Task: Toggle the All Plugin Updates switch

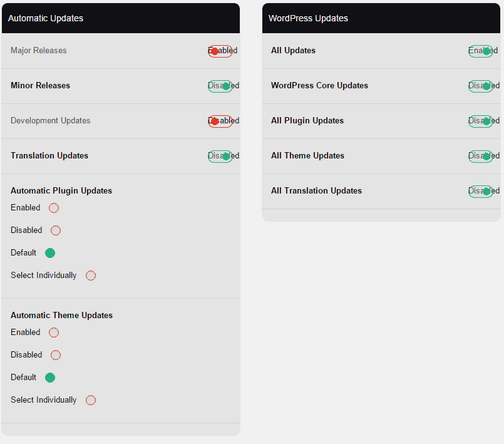Action: coord(481,121)
